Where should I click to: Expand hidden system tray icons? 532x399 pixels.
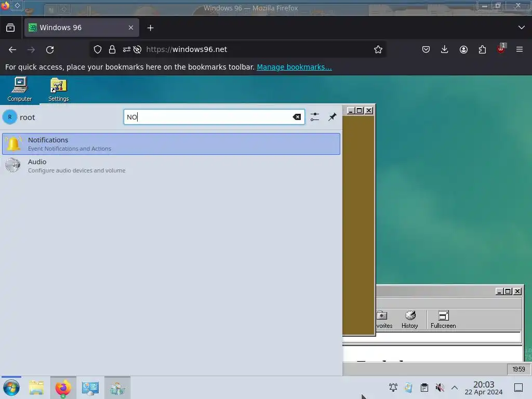click(455, 388)
